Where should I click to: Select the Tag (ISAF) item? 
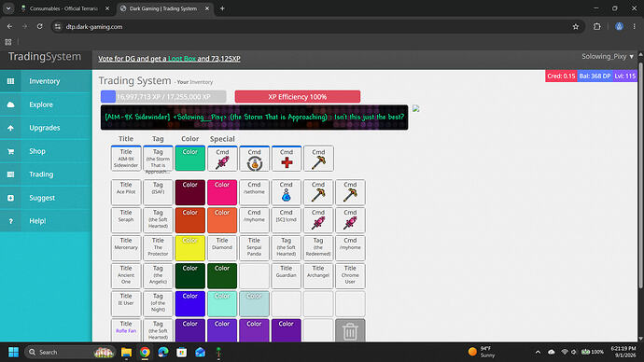click(x=158, y=192)
